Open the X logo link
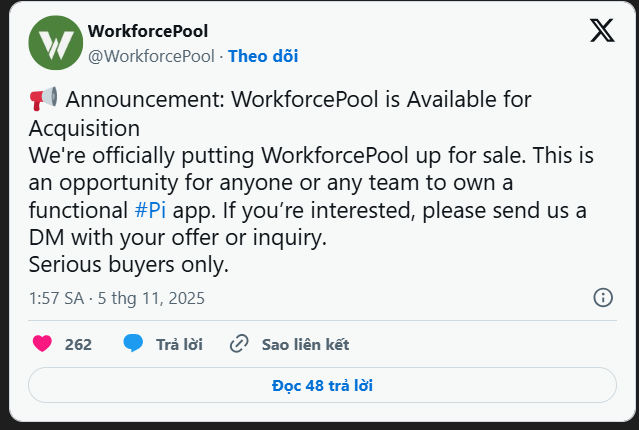This screenshot has height=430, width=639. coord(602,31)
